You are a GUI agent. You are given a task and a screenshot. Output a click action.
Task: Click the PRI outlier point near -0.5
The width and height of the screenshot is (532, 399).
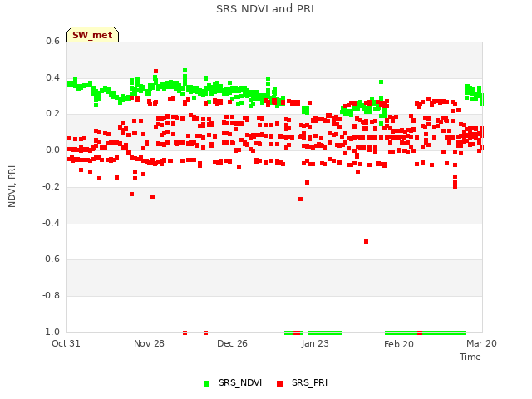[366, 242]
